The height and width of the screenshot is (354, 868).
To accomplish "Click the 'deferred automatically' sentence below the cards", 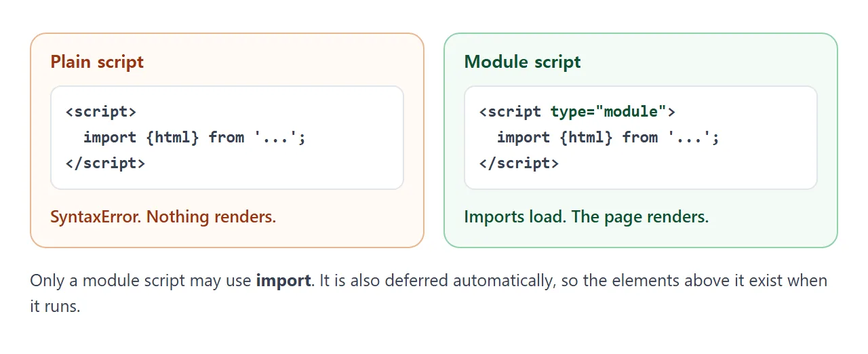I will (x=429, y=293).
